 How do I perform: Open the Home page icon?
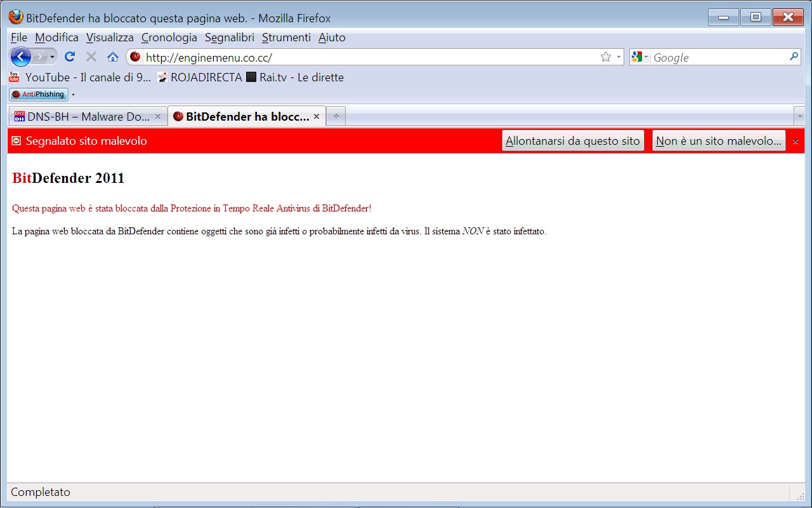113,57
